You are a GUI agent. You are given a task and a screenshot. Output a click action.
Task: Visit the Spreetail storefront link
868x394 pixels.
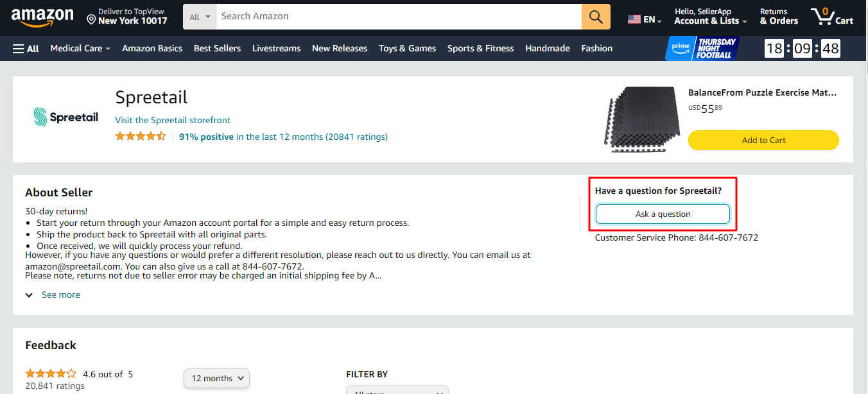tap(173, 120)
